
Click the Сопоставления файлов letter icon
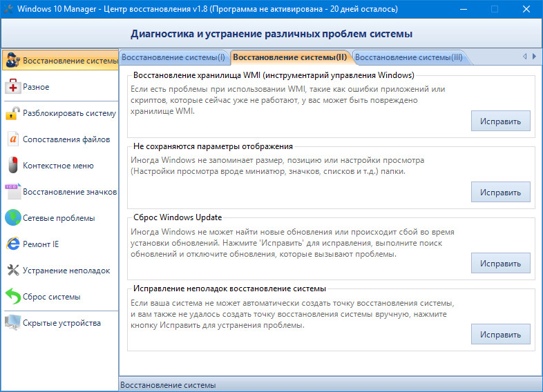coord(13,139)
